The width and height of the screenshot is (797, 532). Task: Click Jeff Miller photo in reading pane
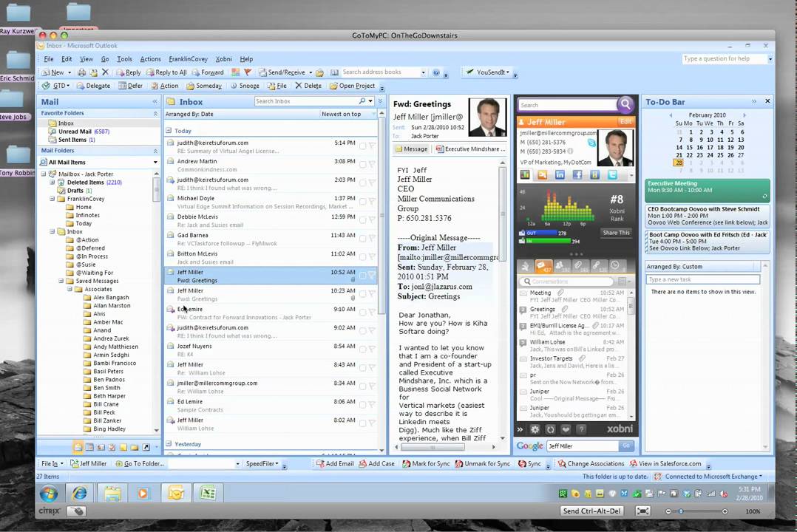[487, 117]
